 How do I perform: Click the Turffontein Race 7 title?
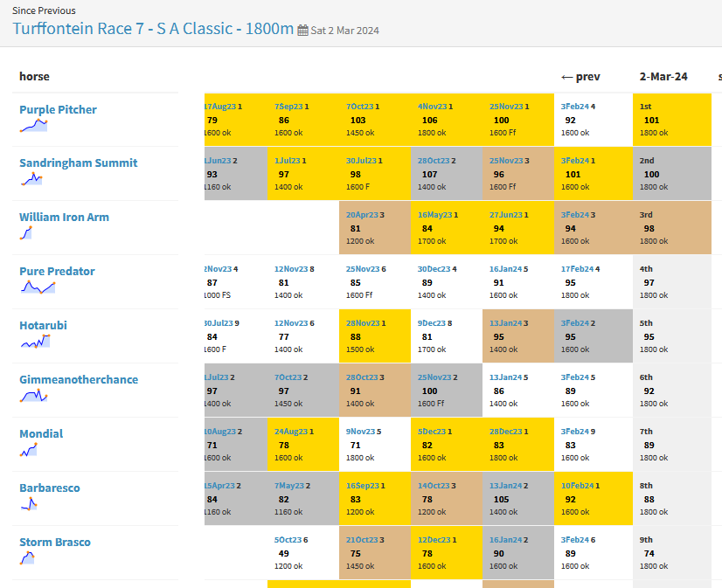click(153, 28)
